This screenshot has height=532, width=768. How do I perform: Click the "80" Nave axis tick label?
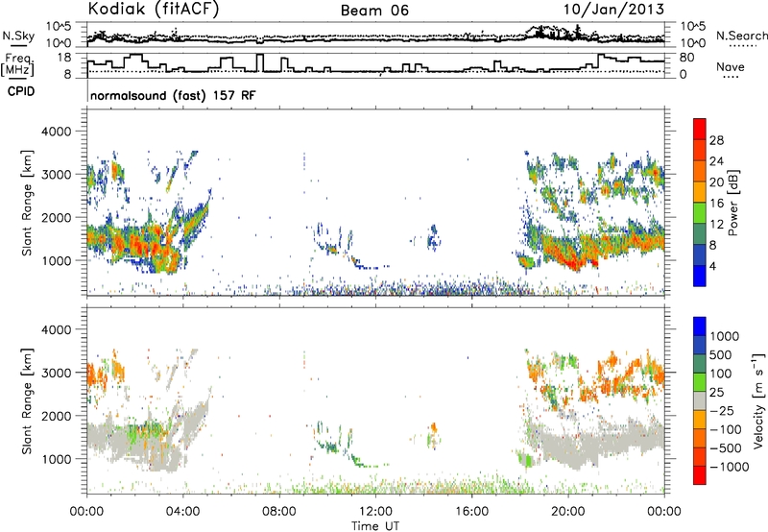(686, 58)
